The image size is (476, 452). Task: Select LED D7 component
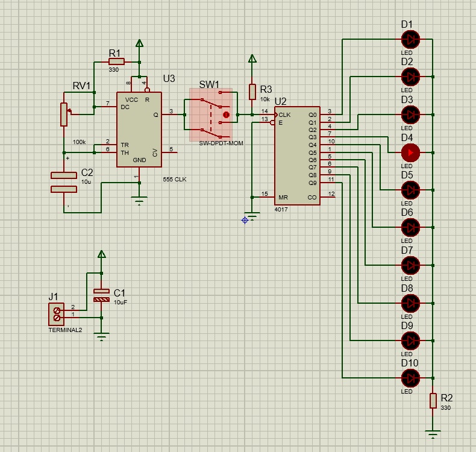[x=410, y=265]
